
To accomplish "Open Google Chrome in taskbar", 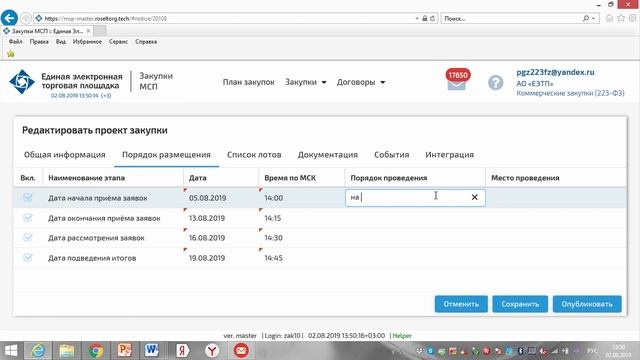I will 96,351.
